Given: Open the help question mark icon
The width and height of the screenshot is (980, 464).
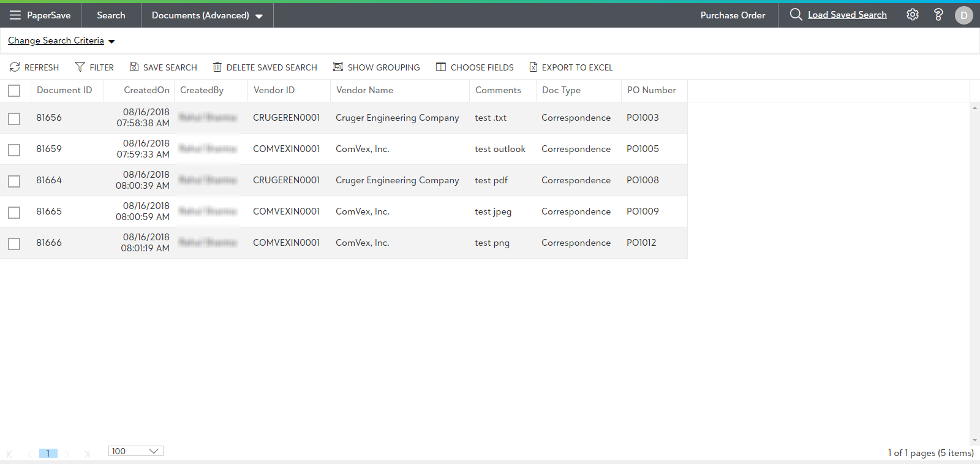Looking at the screenshot, I should click(x=938, y=15).
